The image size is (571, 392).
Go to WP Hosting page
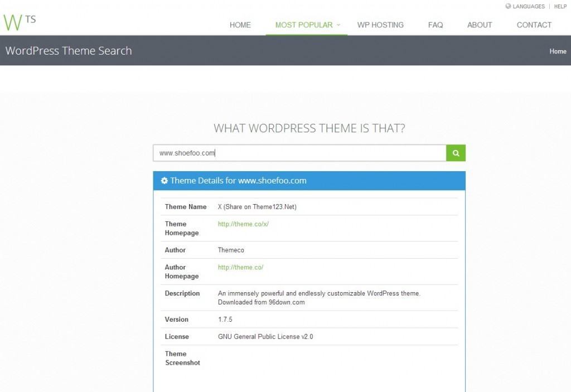coord(380,25)
